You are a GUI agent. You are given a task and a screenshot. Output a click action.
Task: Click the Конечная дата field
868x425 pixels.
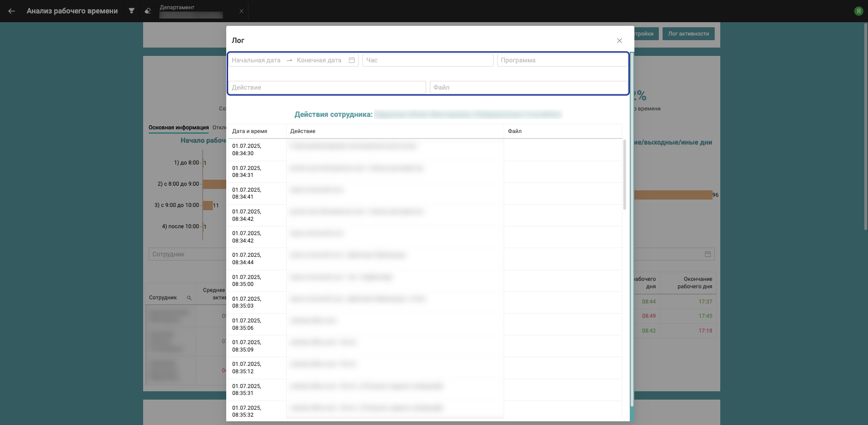319,60
